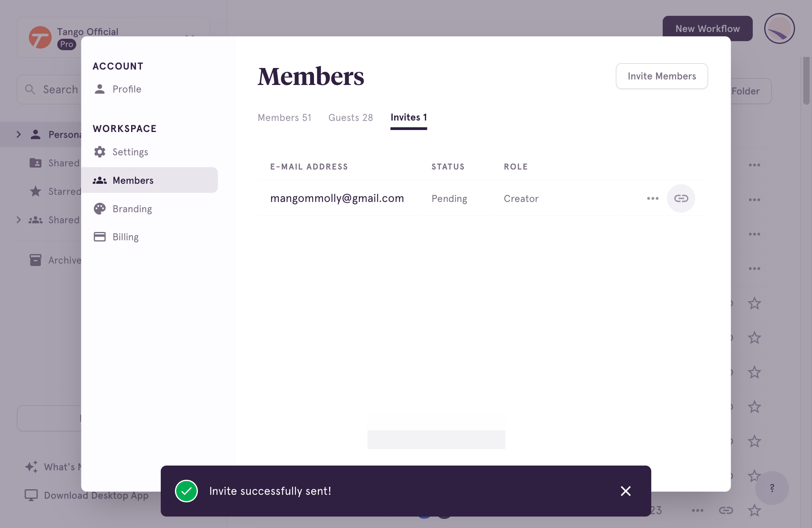Click the background page scrollbar
Image resolution: width=812 pixels, height=528 pixels.
806,81
